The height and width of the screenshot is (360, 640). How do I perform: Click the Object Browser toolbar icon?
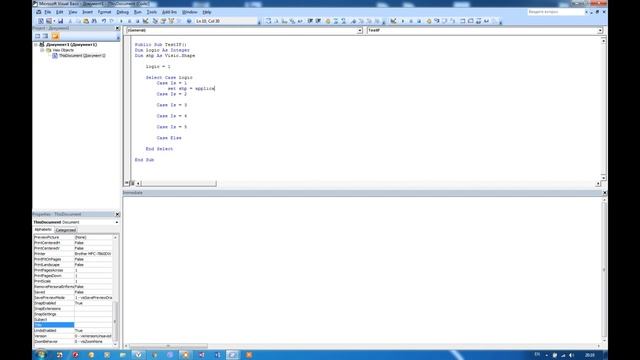tap(171, 21)
